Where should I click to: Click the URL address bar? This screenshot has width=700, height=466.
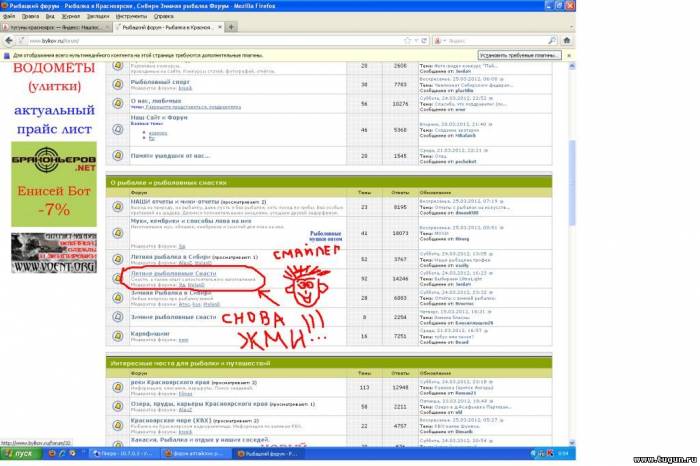(214, 41)
